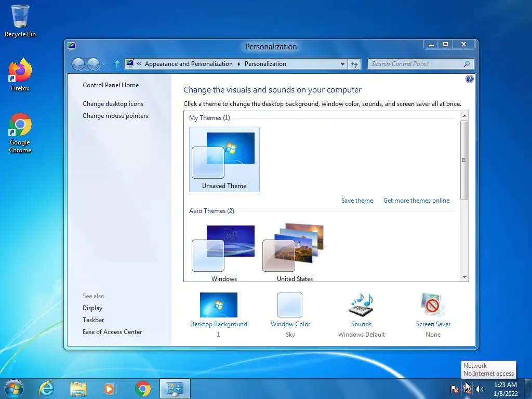This screenshot has height=399, width=532.
Task: Expand the address bar history dropdown
Action: (342, 64)
